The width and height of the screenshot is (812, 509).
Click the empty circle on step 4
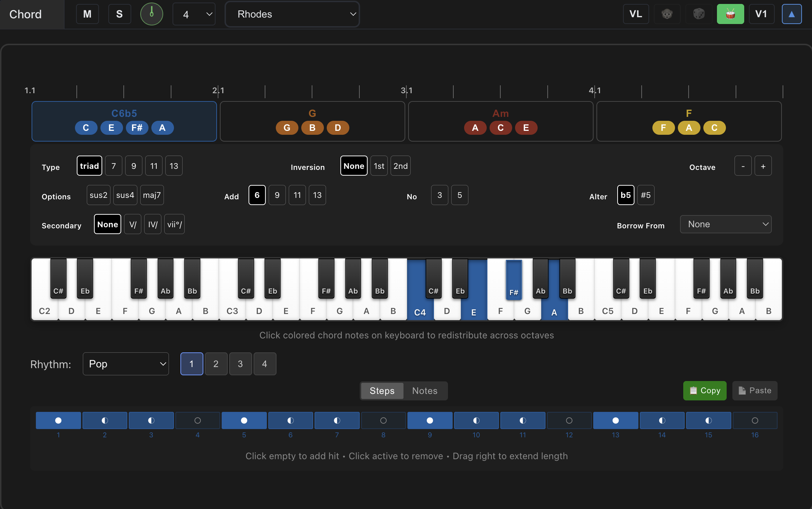[198, 420]
